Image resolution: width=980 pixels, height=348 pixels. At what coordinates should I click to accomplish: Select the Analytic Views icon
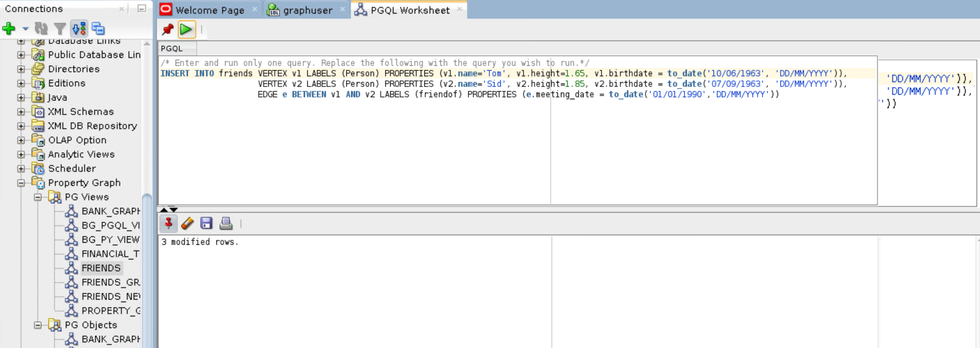coord(38,154)
